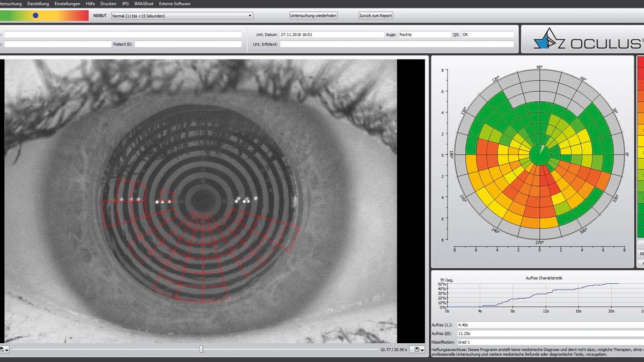Open the Externe Software menu
644x362 pixels.
(174, 4)
